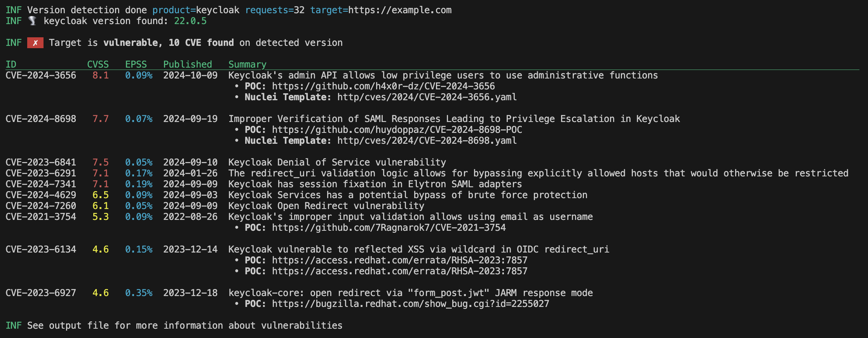Click the CVE-2024-3656.yaml Nuclei template path
The image size is (868, 338).
427,97
